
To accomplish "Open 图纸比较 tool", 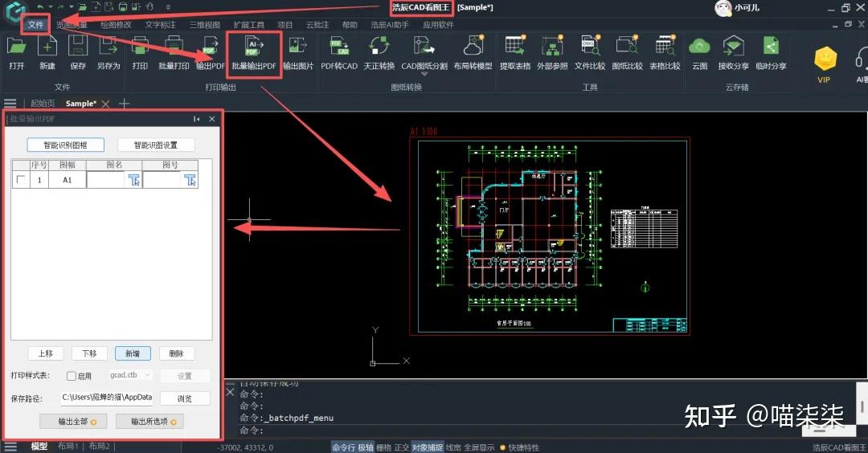I will click(x=627, y=53).
